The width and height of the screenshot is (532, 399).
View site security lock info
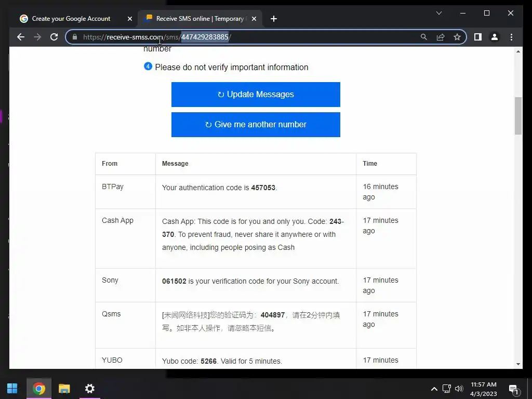click(75, 37)
